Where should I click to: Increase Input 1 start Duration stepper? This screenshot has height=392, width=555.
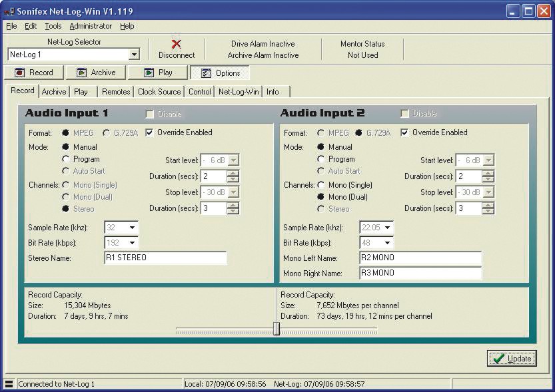click(233, 173)
